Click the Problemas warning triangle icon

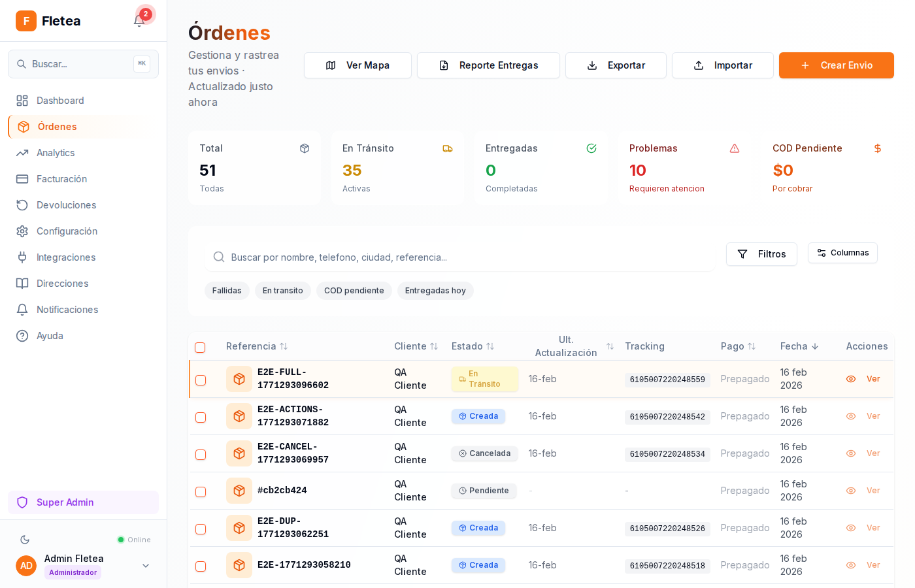[735, 148]
